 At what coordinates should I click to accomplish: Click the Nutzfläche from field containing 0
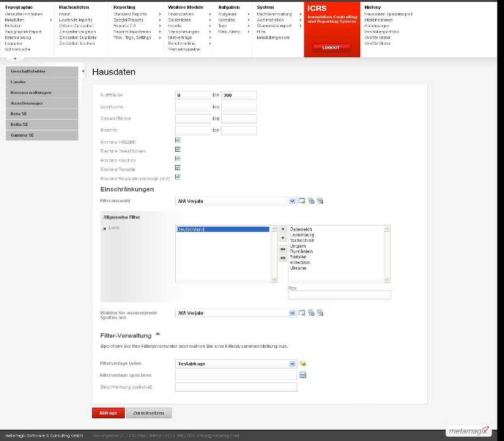coord(193,95)
